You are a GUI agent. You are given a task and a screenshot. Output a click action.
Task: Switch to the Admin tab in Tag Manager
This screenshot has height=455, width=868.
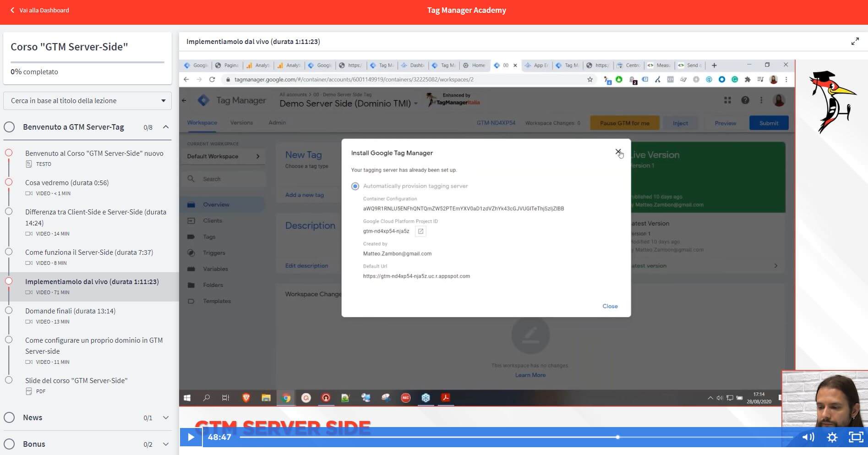pos(277,122)
